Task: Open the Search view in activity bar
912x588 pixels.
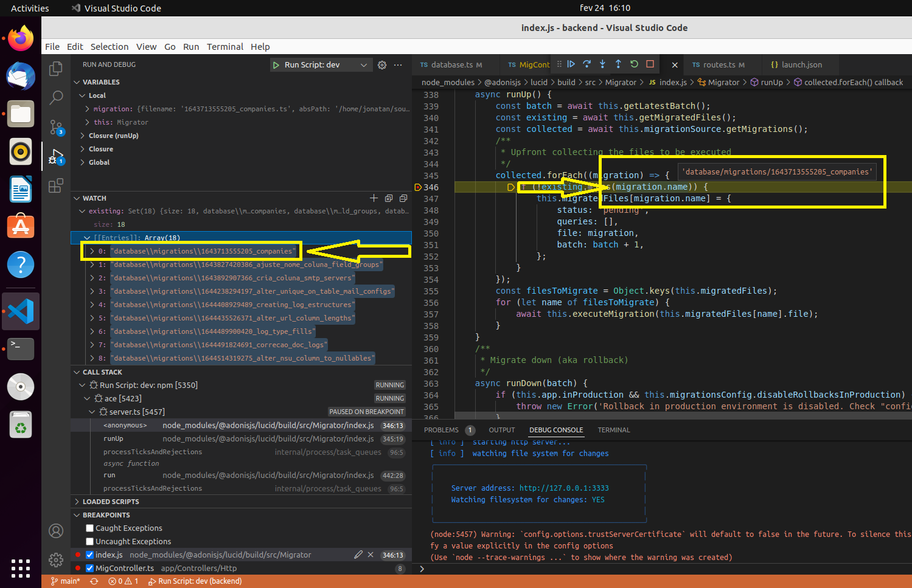Action: (56, 97)
